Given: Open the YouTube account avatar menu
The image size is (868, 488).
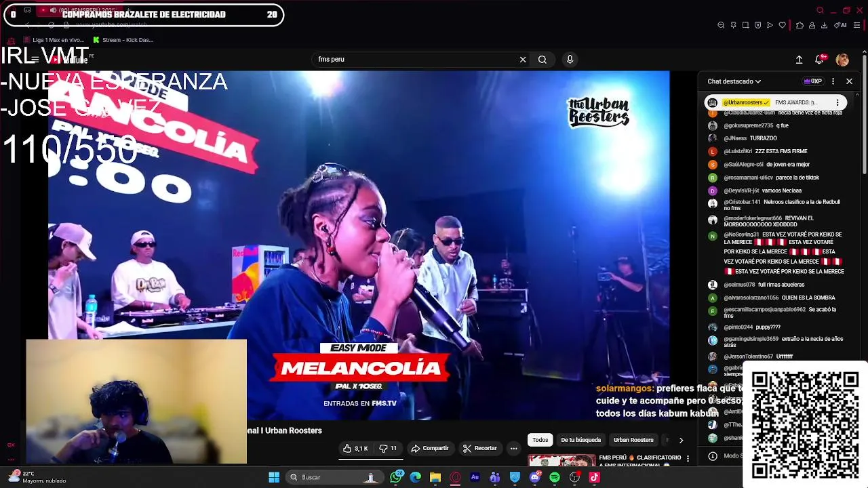Looking at the screenshot, I should (842, 60).
